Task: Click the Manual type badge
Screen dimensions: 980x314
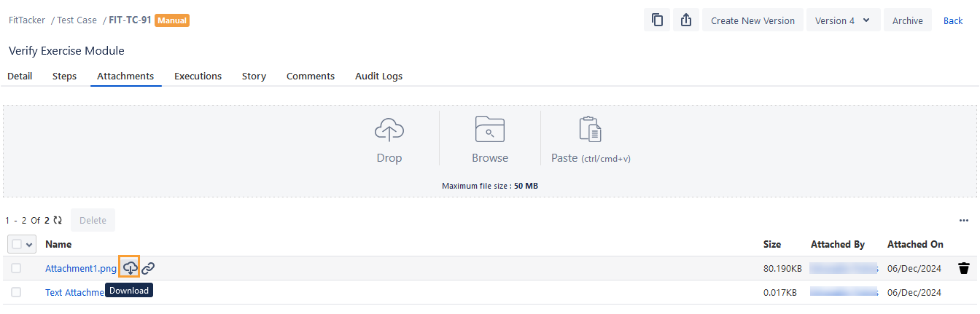Action: pos(172,20)
